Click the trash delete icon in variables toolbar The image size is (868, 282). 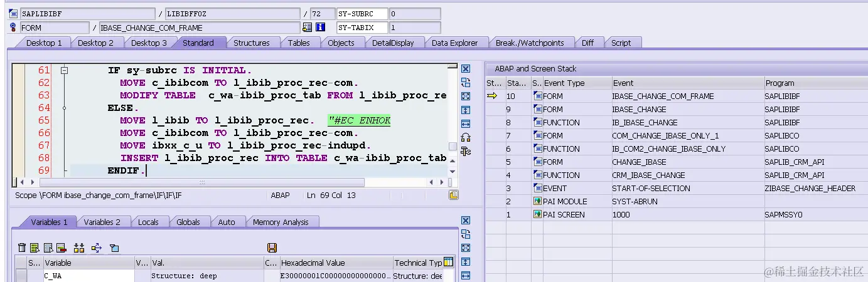[x=23, y=248]
